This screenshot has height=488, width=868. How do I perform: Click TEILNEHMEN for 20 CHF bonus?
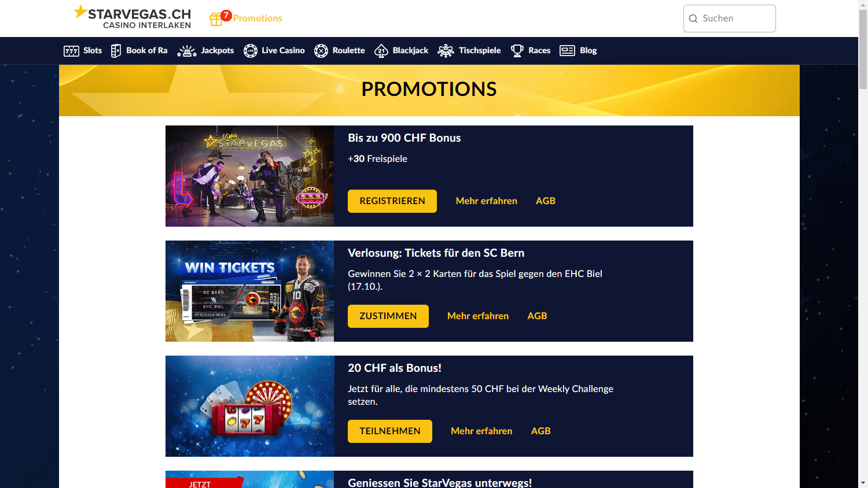(390, 431)
